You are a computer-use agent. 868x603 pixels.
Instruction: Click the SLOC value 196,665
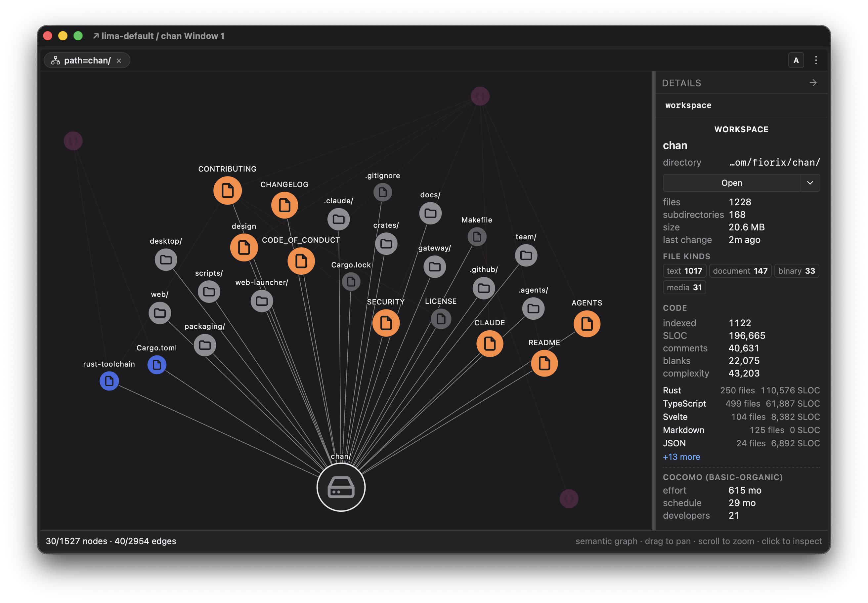747,336
